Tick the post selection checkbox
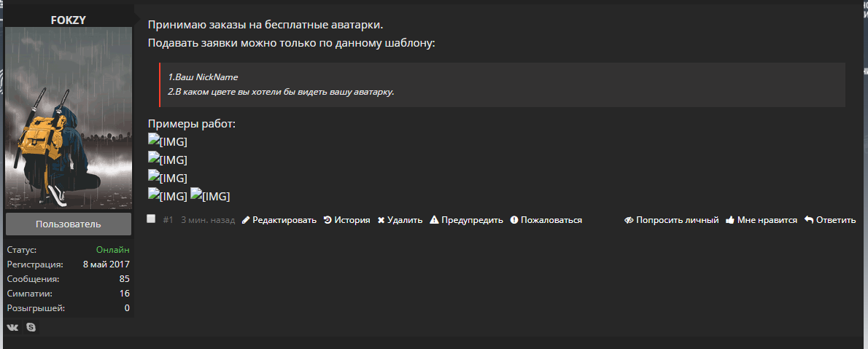This screenshot has height=349, width=868. 151,219
